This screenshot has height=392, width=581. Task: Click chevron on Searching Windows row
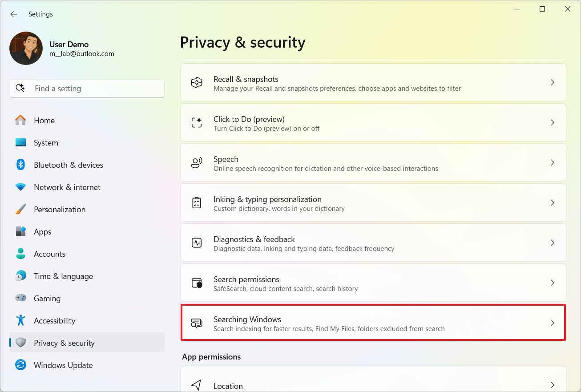(553, 323)
